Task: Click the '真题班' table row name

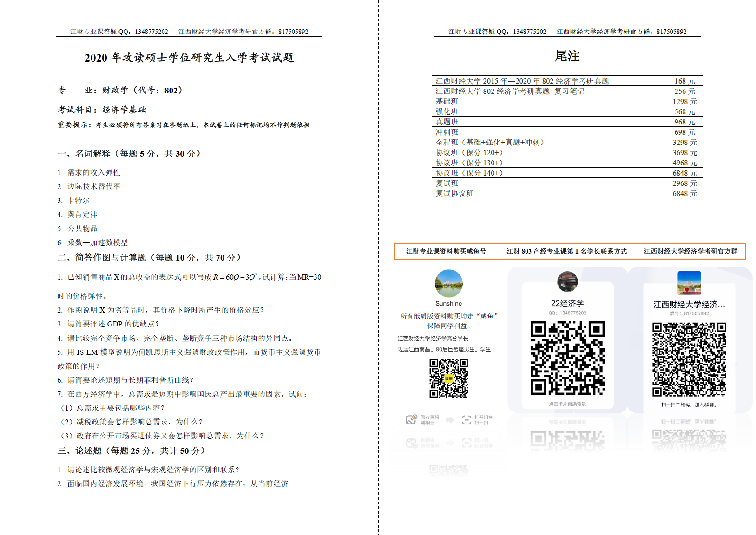Action: (x=447, y=122)
